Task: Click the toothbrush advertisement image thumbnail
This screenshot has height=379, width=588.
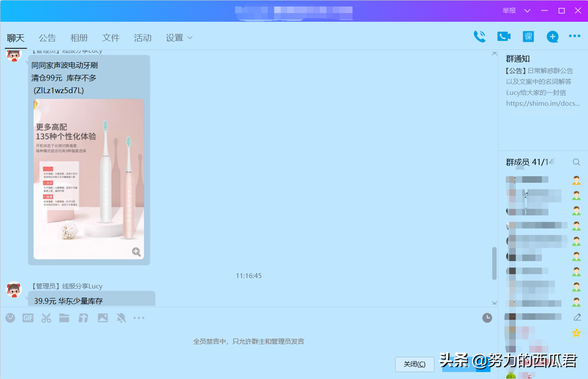Action: 88,178
